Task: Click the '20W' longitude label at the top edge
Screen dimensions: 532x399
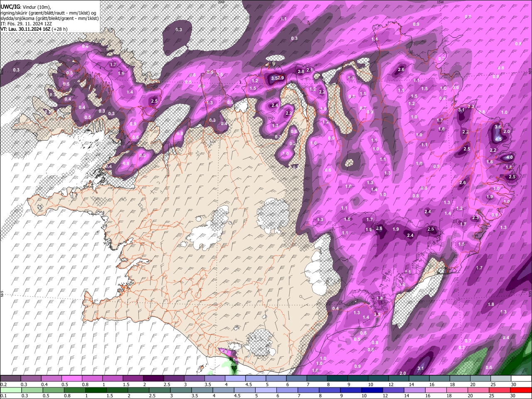Action: point(221,2)
